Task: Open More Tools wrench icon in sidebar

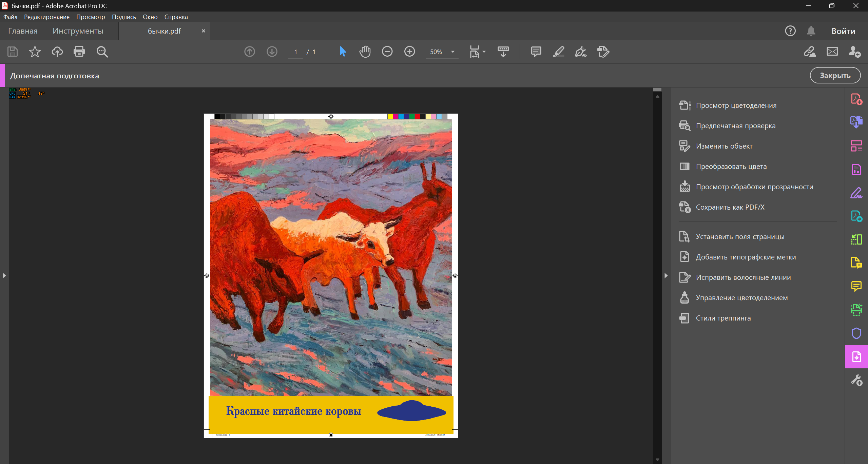Action: (x=856, y=380)
